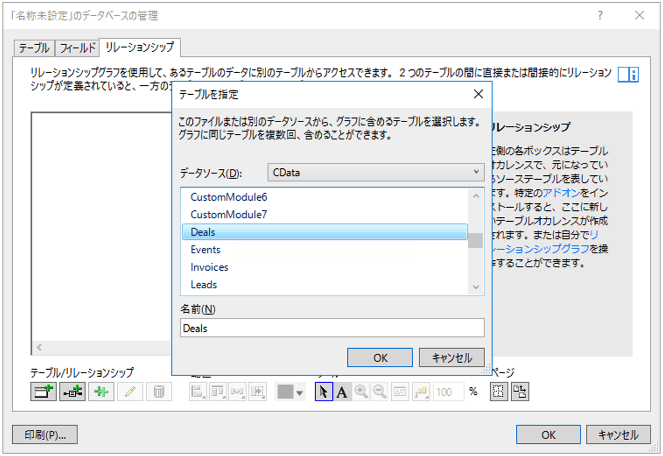The height and width of the screenshot is (456, 663).
Task: Click the 名前 input field containing Deals
Action: 332,328
